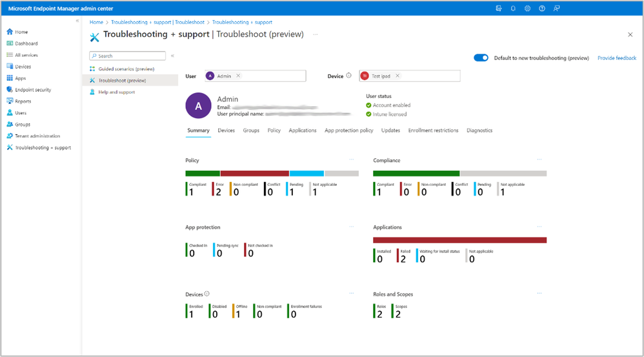Click the green segment in Compliance bar
This screenshot has height=357, width=644.
tap(416, 174)
